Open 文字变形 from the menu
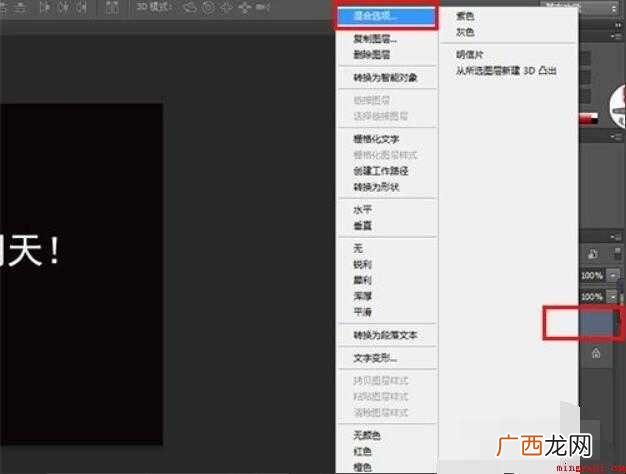This screenshot has width=626, height=474. [375, 358]
